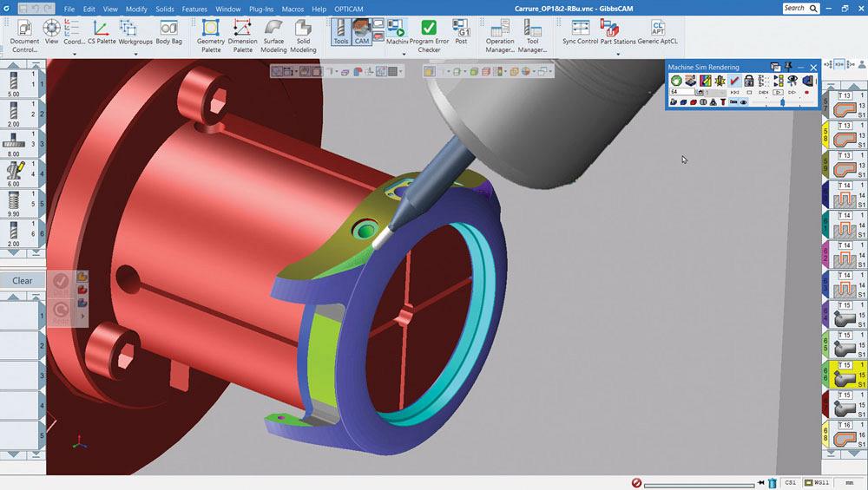Click the WG11 workgroup status indicator
The image size is (868, 490).
pos(818,483)
